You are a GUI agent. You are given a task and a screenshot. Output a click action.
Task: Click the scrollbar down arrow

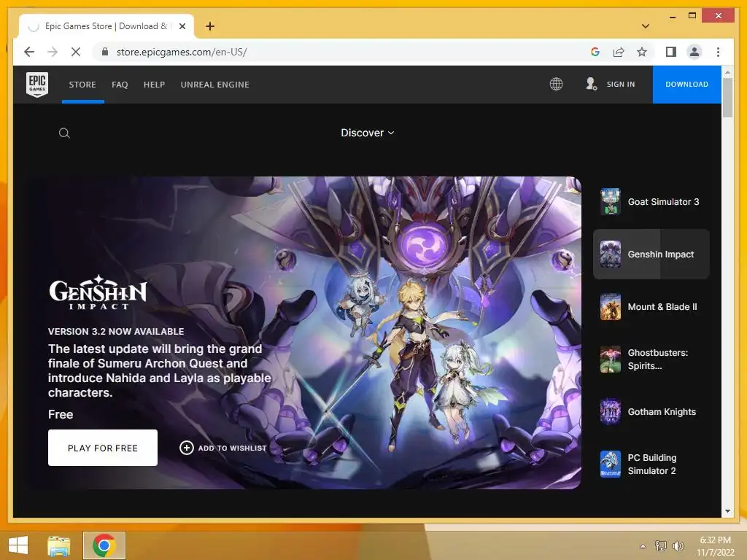[727, 511]
